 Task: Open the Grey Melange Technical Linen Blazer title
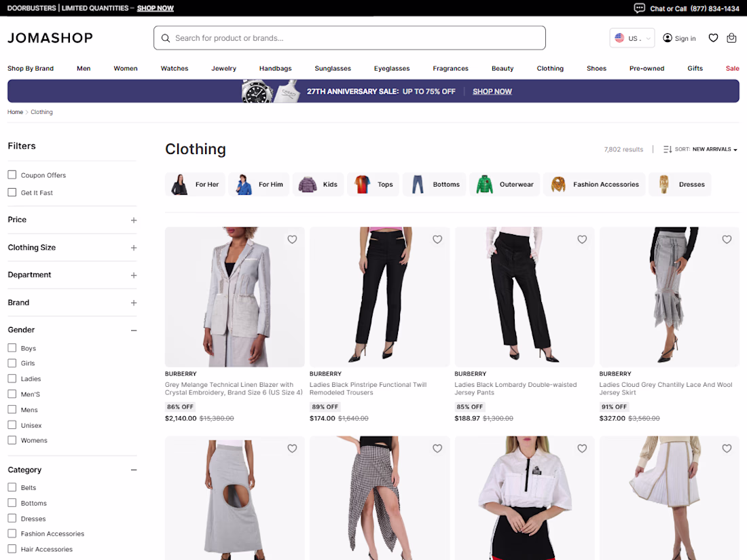click(x=234, y=388)
